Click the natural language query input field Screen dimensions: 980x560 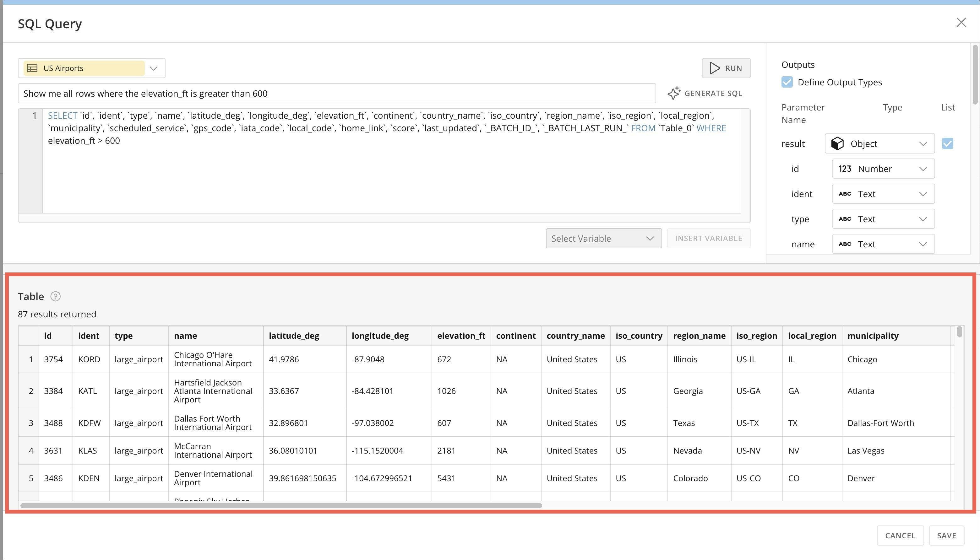pos(336,94)
